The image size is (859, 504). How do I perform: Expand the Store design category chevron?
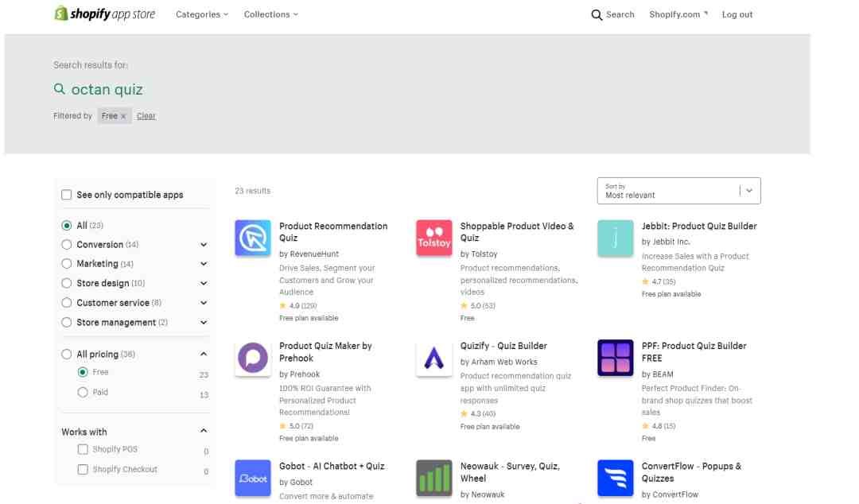[204, 283]
